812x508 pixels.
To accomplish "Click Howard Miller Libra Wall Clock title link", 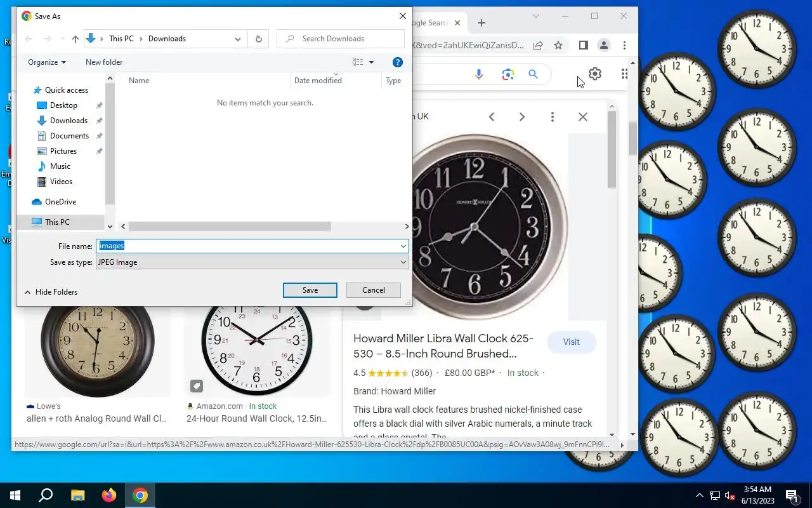I will point(443,346).
